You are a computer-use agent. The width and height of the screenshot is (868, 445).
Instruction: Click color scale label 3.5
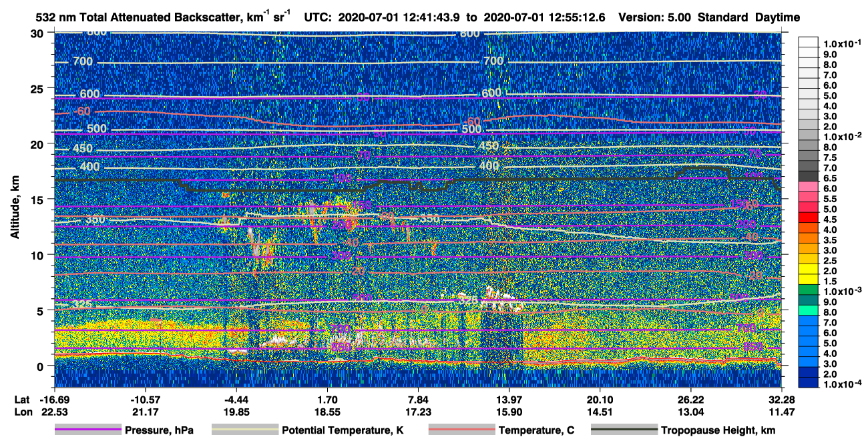coord(829,240)
